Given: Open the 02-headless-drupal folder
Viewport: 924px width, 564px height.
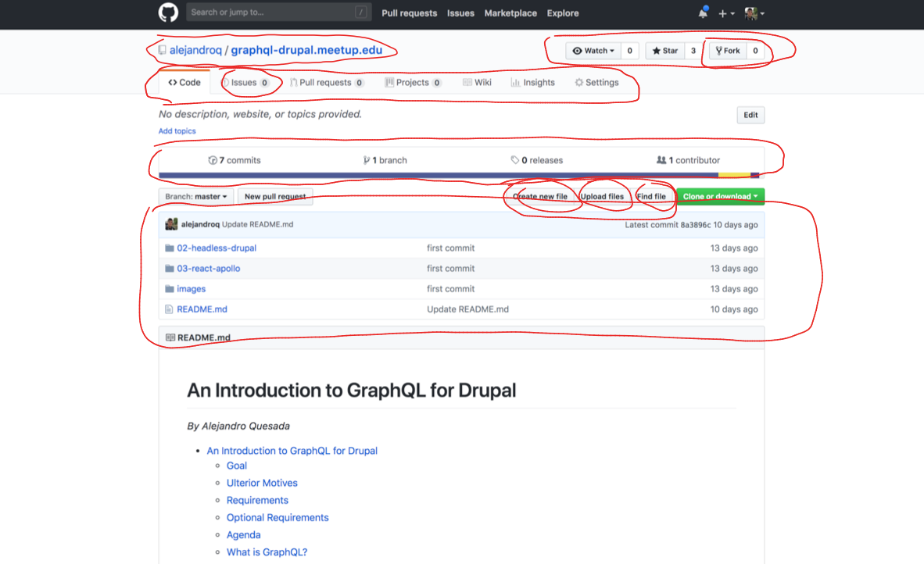Looking at the screenshot, I should tap(217, 248).
